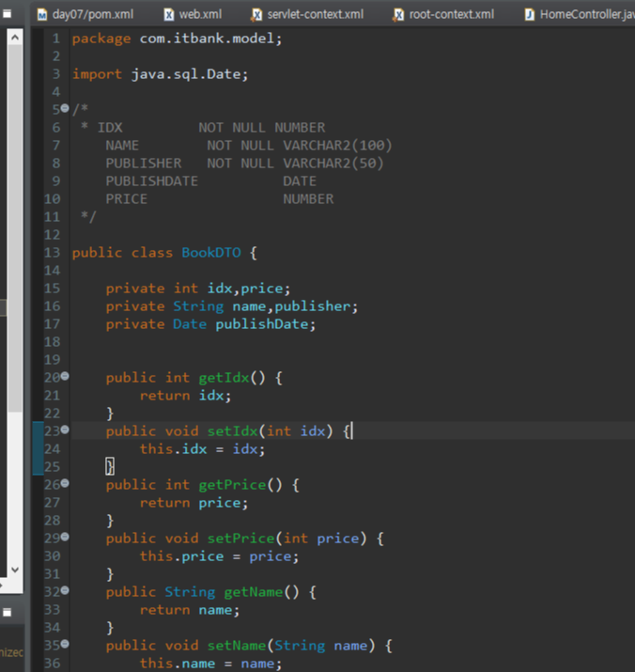Click line number 1 in the gutter

pos(56,39)
